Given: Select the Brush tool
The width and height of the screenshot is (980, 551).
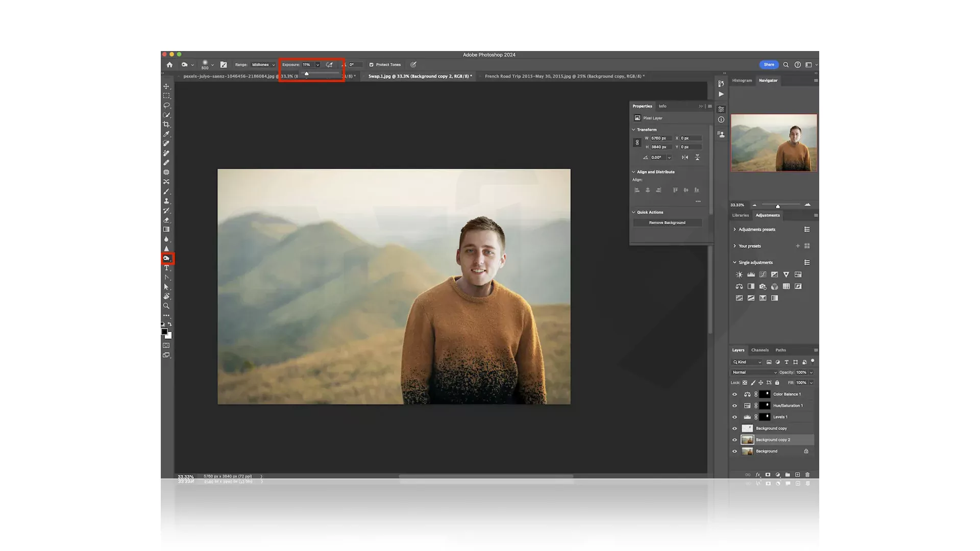Looking at the screenshot, I should (x=166, y=192).
